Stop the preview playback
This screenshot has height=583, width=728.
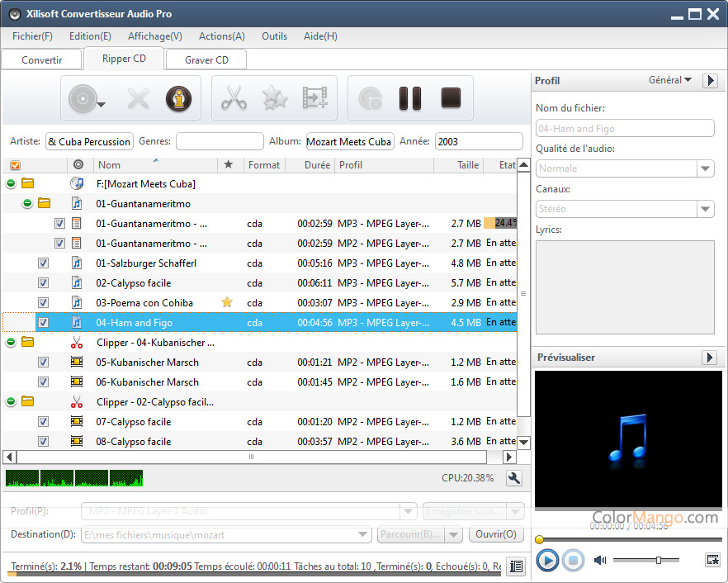pos(573,560)
